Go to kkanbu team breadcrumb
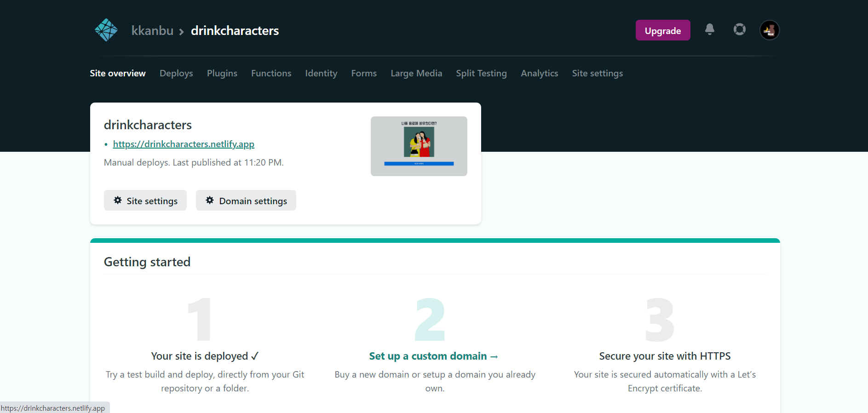Image resolution: width=868 pixels, height=413 pixels. pyautogui.click(x=152, y=30)
